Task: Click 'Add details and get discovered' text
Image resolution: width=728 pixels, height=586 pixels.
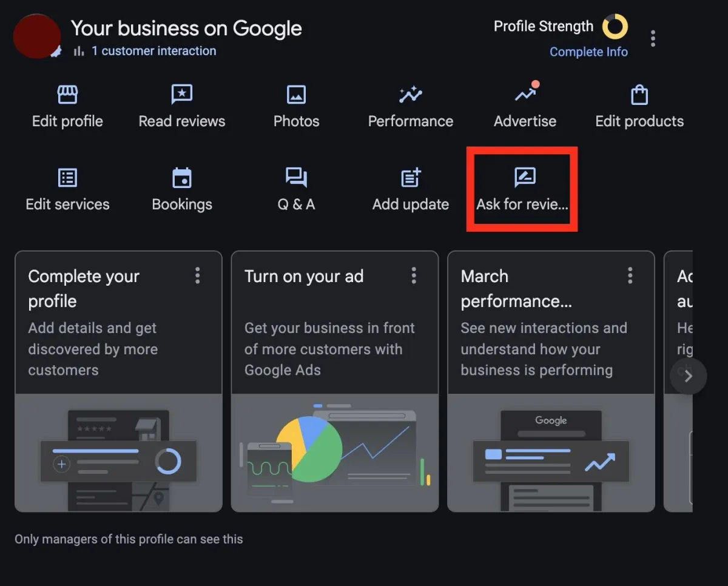Action: (x=93, y=349)
